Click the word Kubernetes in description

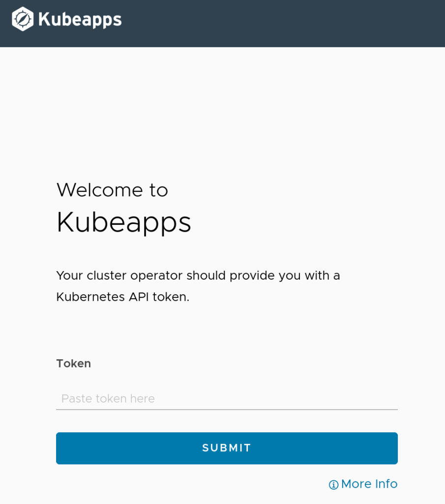(x=90, y=297)
